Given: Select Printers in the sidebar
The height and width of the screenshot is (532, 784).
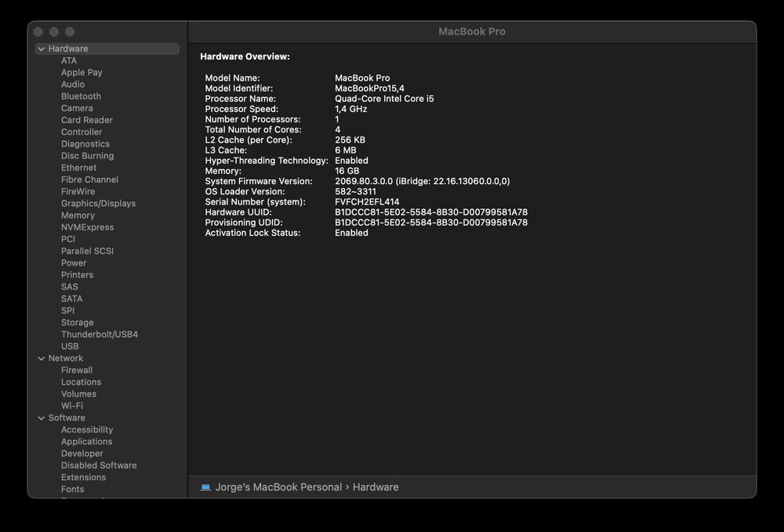Looking at the screenshot, I should (x=77, y=275).
